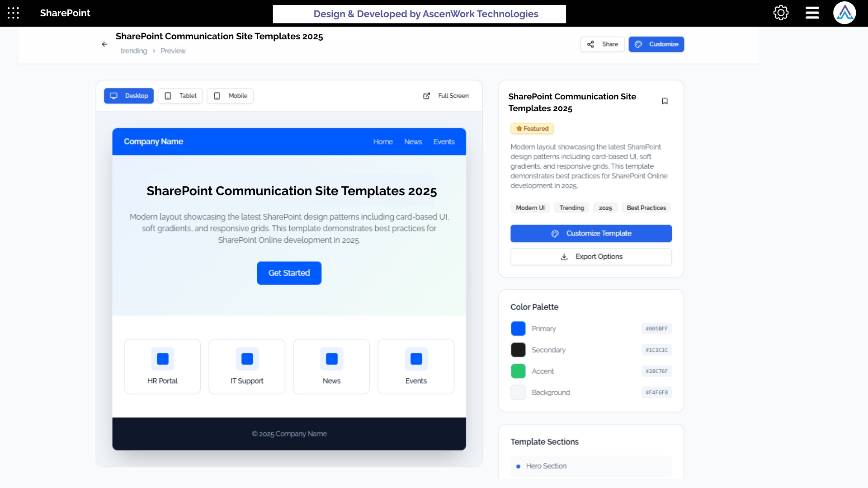Click the trending breadcrumb link
This screenshot has width=868, height=488.
[x=134, y=51]
